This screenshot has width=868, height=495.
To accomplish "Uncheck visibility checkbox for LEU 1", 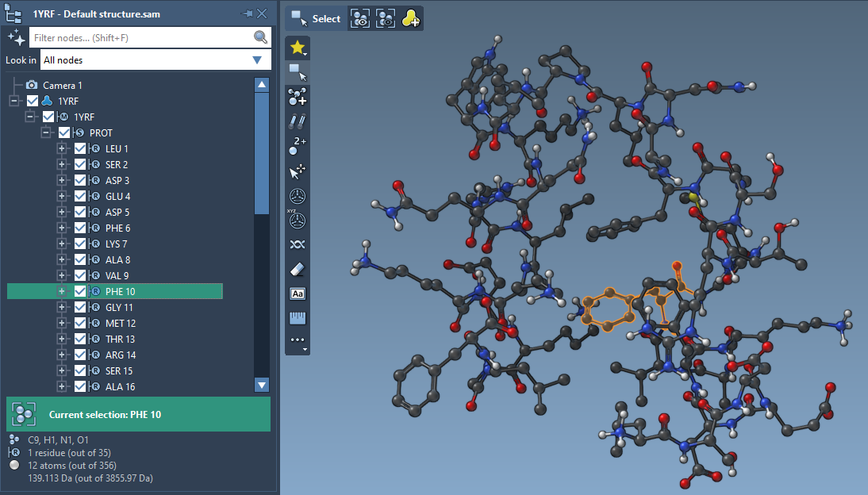I will pos(80,149).
